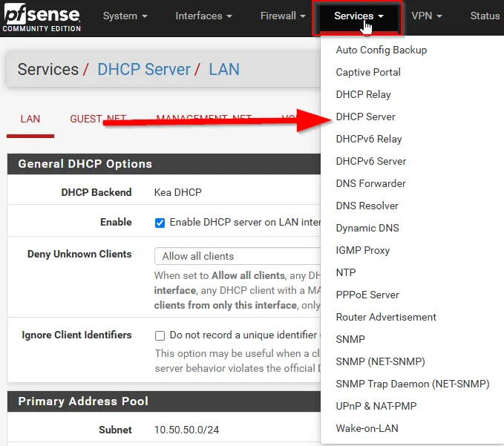Image resolution: width=504 pixels, height=446 pixels.
Task: Open the VPN menu
Action: pos(427,16)
